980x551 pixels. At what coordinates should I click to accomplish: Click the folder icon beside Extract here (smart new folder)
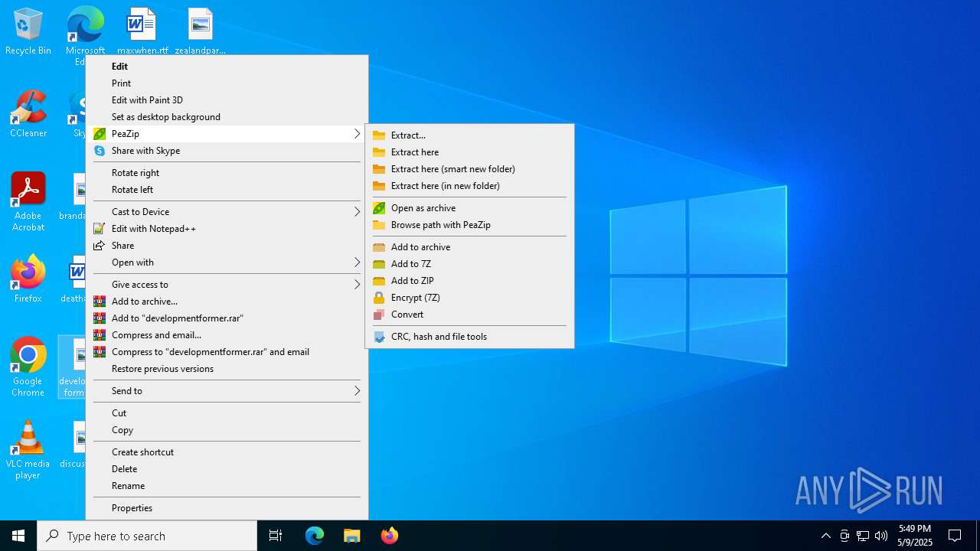pos(379,169)
